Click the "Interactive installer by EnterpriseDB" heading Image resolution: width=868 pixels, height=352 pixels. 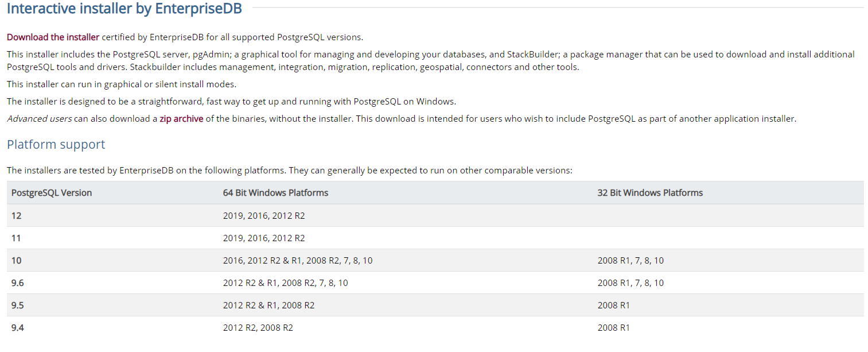pyautogui.click(x=124, y=9)
